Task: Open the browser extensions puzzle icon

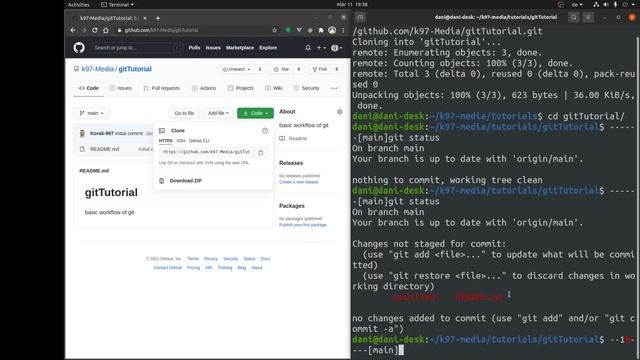Action: pos(321,30)
